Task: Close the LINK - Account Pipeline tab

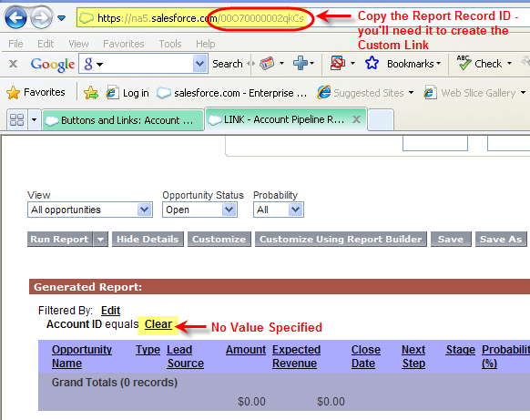Action: (356, 119)
